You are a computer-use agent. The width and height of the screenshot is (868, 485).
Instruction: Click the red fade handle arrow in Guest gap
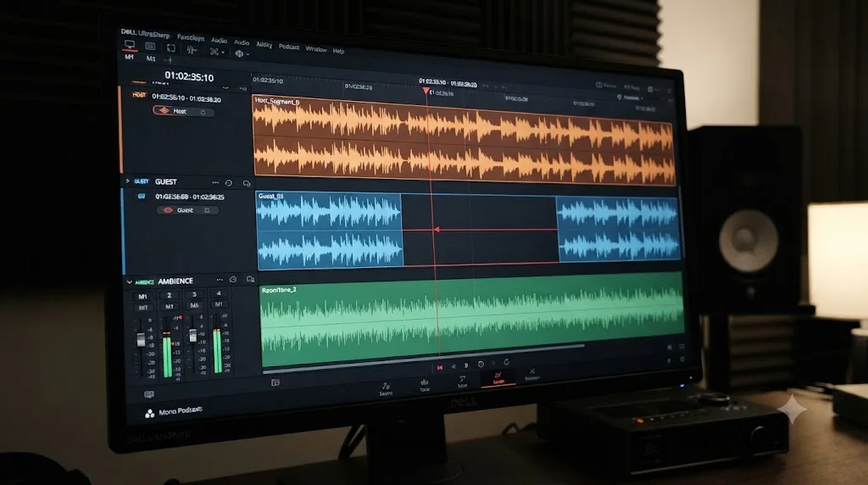point(437,229)
